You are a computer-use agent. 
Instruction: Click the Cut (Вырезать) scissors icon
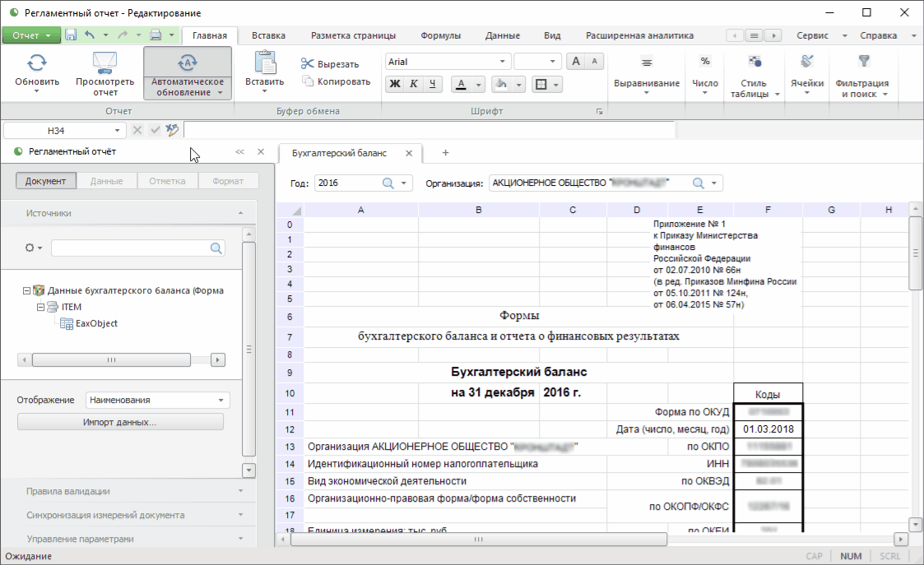click(x=308, y=64)
